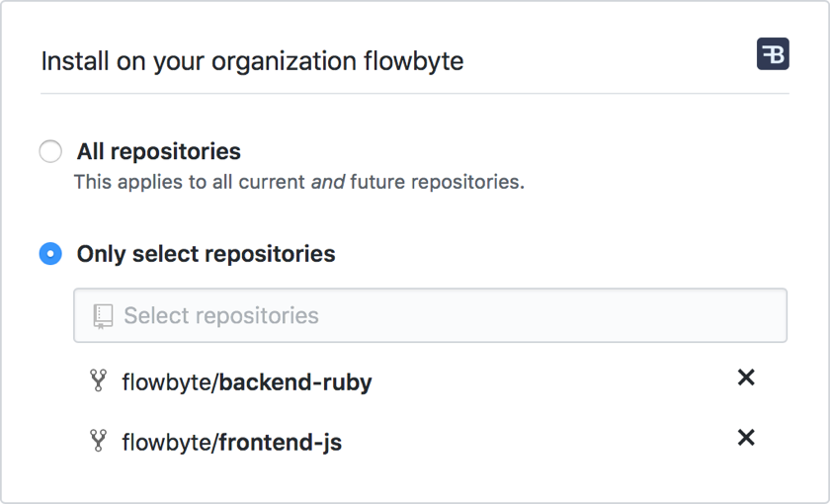Screen dimensions: 830x504
Task: Focus the Select repositories search field
Action: [445, 315]
